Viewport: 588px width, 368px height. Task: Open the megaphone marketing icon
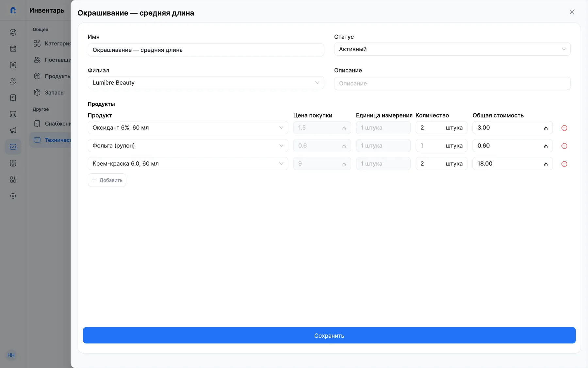click(13, 131)
